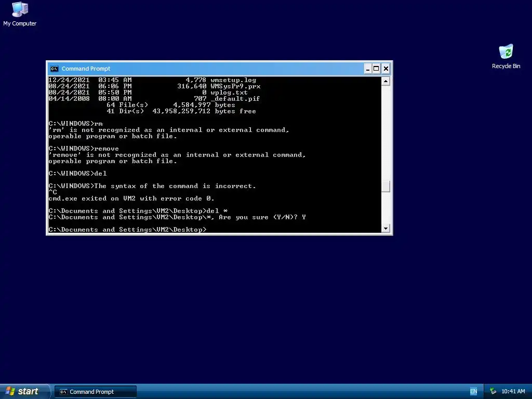Click the 10:41 AM clock
Image resolution: width=532 pixels, height=399 pixels.
[x=513, y=392]
